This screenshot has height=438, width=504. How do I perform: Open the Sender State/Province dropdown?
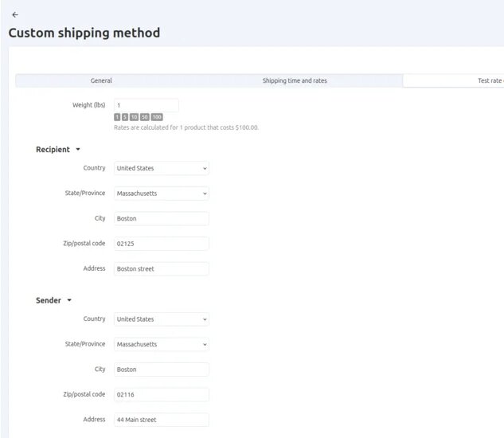click(x=162, y=344)
